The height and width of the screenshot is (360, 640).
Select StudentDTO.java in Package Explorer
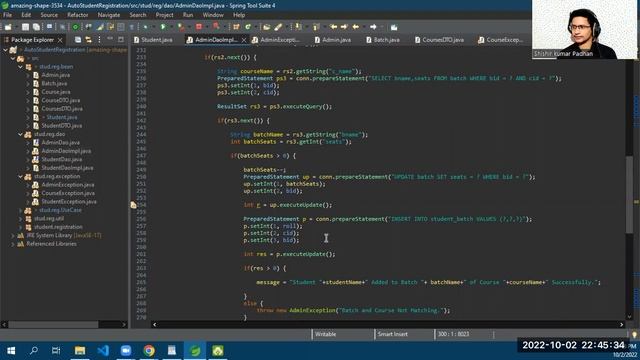[62, 126]
